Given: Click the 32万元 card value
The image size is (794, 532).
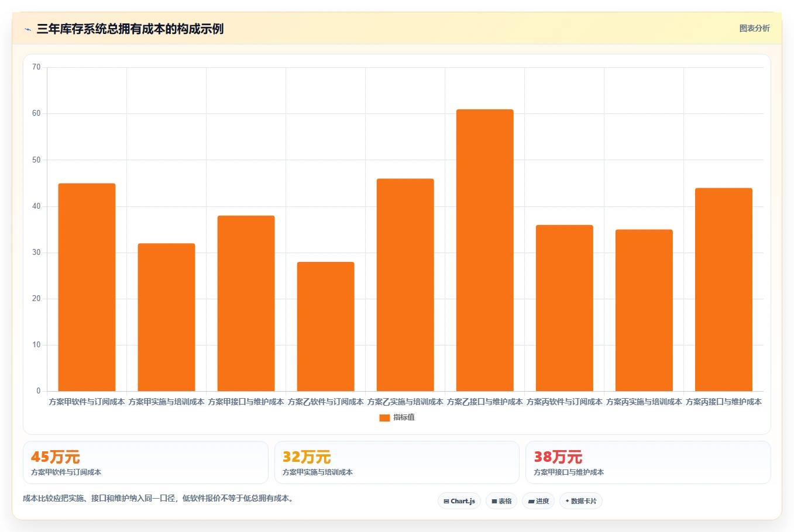Looking at the screenshot, I should coord(307,457).
